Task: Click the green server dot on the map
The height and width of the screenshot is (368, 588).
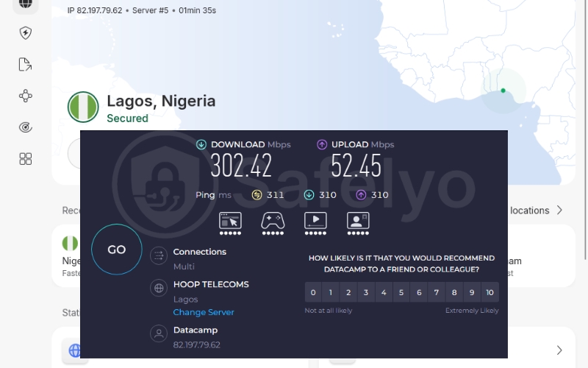Action: tap(503, 91)
